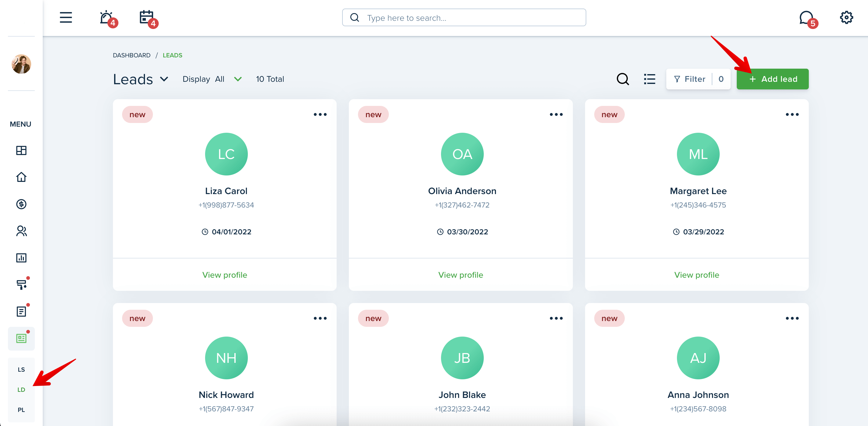This screenshot has width=868, height=426.
Task: Click the NH avatar circle
Action: [226, 358]
